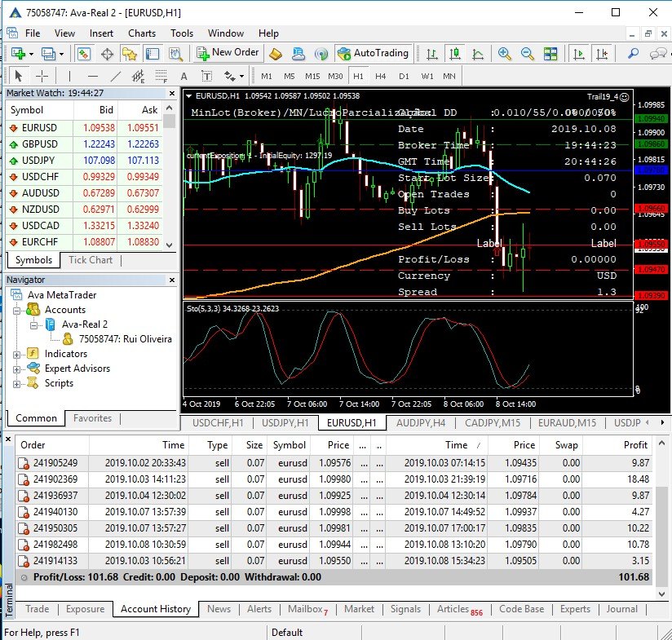Expand the Indicators tree node
672x640 pixels.
point(16,355)
